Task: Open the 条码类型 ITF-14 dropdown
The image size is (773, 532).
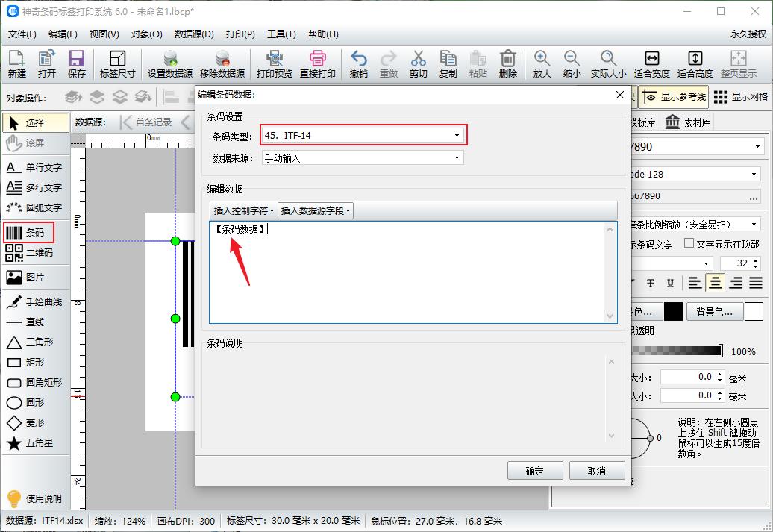Action: [457, 137]
